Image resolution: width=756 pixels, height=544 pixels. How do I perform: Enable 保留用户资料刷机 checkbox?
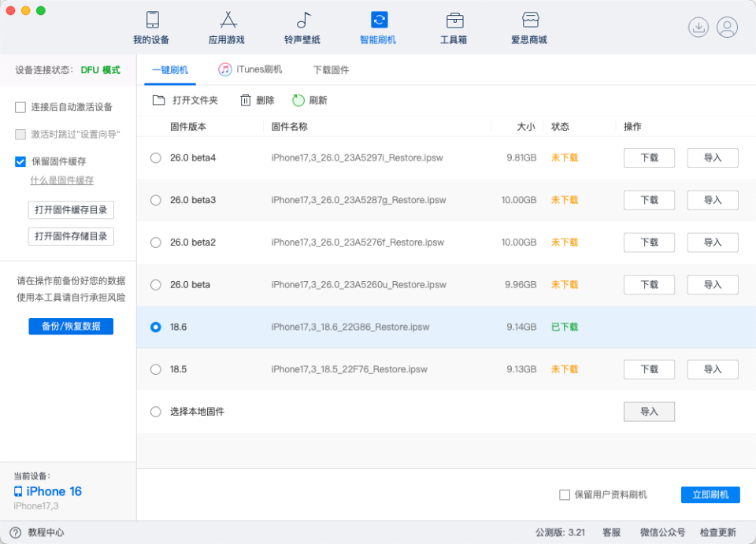(565, 495)
